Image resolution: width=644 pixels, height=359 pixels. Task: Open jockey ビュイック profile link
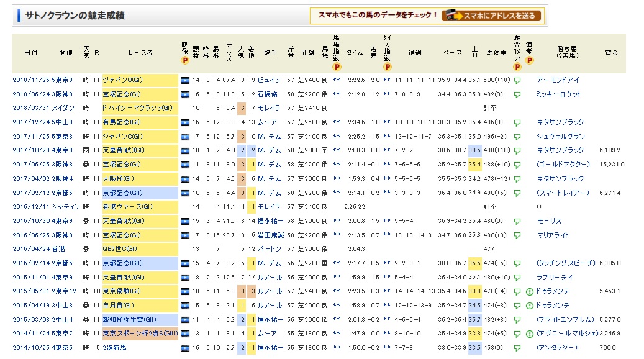tap(270, 80)
